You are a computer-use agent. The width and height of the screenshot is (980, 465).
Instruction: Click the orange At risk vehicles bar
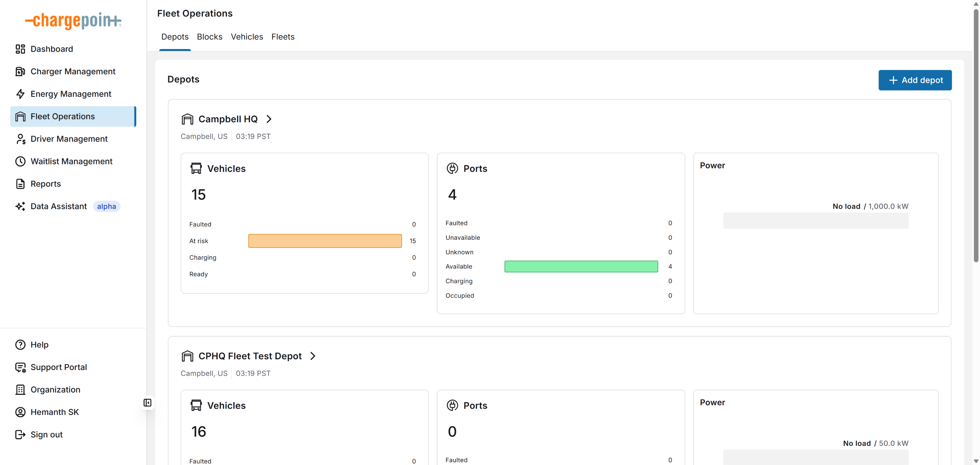pyautogui.click(x=325, y=241)
